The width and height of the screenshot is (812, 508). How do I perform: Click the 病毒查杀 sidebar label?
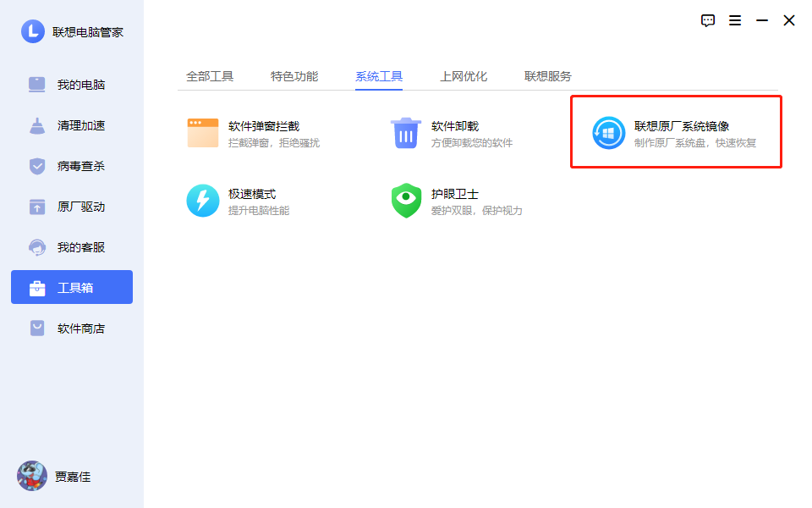coord(81,166)
